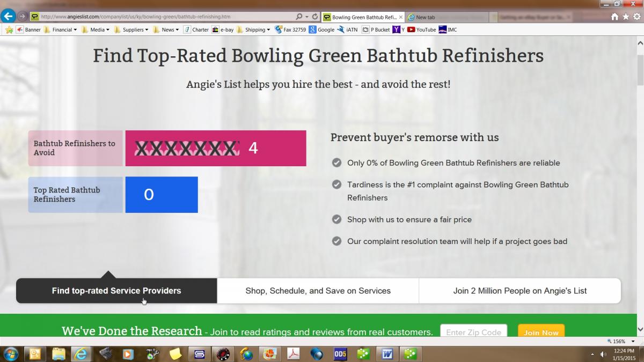This screenshot has width=644, height=362.
Task: Click the volume speaker tray icon
Action: pyautogui.click(x=604, y=354)
